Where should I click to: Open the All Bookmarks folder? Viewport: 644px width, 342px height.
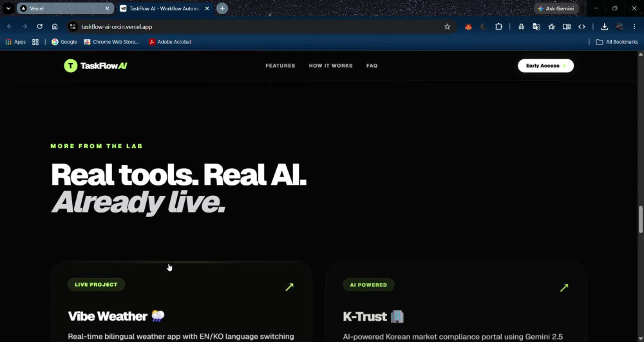617,42
